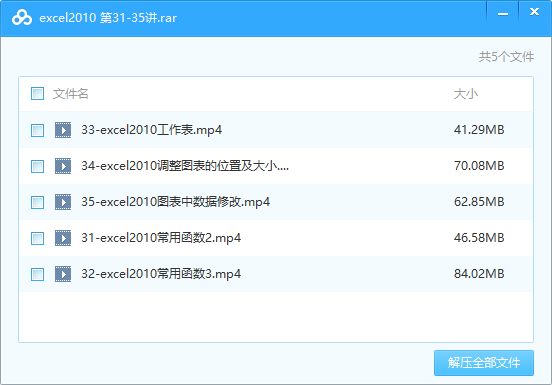
Task: Click the 文件名 column header
Action: coord(70,94)
